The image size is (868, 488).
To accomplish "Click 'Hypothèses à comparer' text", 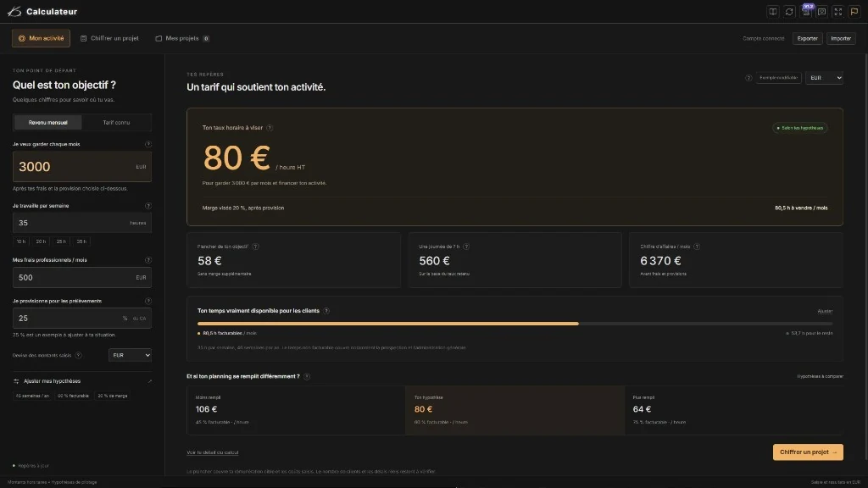I will pyautogui.click(x=820, y=377).
